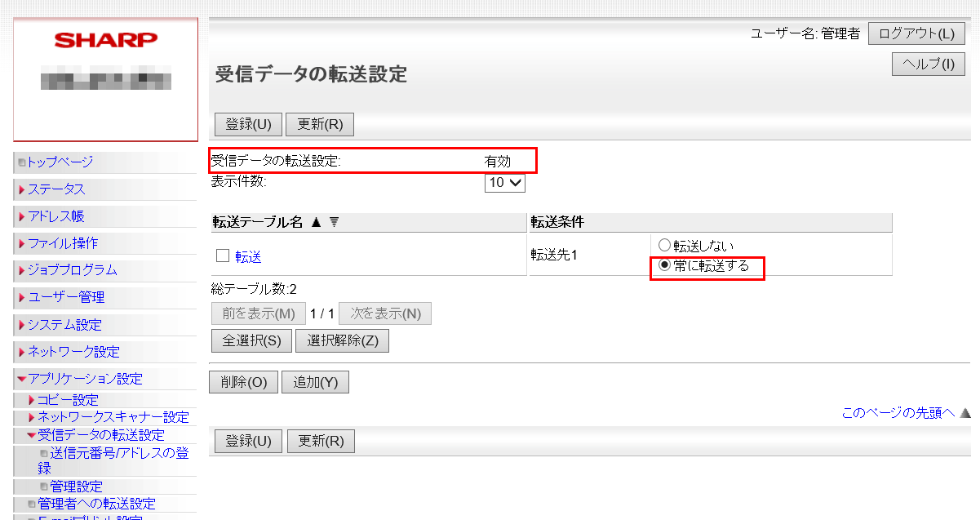Open the トップページ menu item

60,162
